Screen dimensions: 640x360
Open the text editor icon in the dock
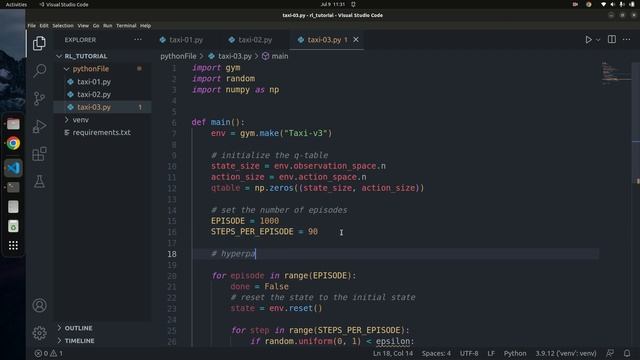point(13,207)
